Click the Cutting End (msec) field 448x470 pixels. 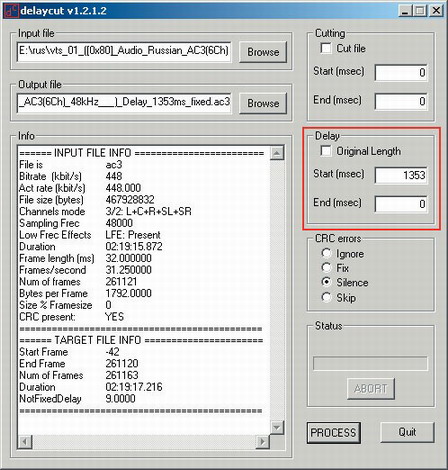pyautogui.click(x=401, y=101)
